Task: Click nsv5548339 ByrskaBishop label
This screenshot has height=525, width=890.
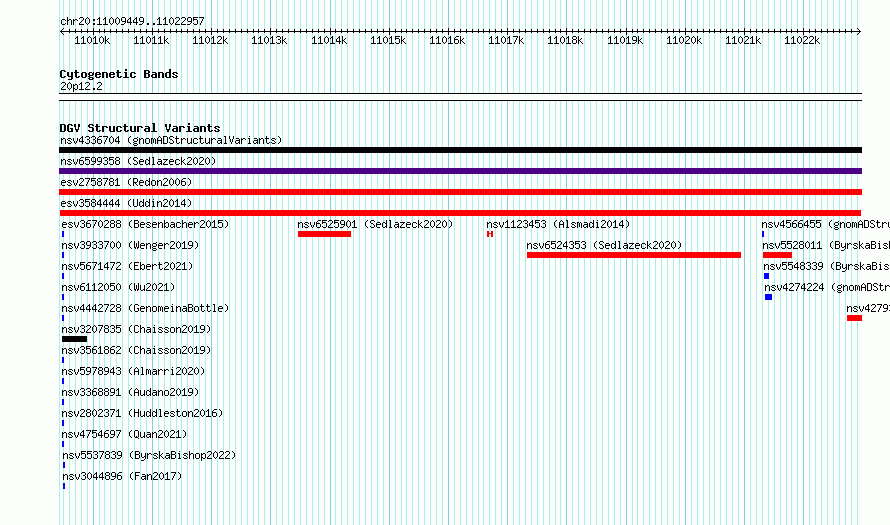Action: click(x=826, y=266)
